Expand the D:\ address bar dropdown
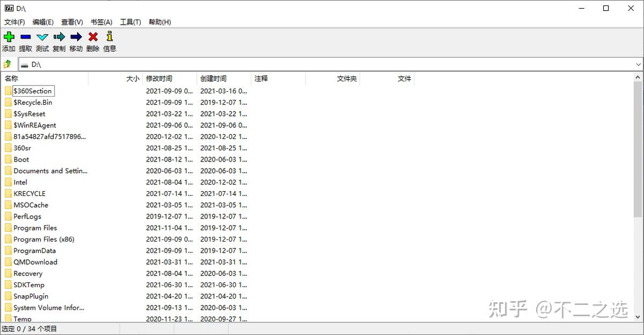The image size is (644, 335). tap(638, 64)
